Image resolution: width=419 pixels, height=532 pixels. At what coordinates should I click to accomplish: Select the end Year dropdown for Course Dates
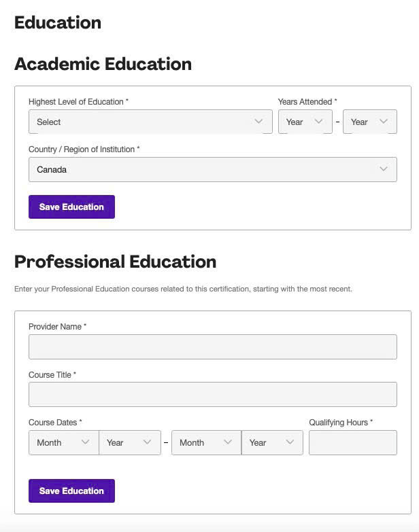[271, 442]
